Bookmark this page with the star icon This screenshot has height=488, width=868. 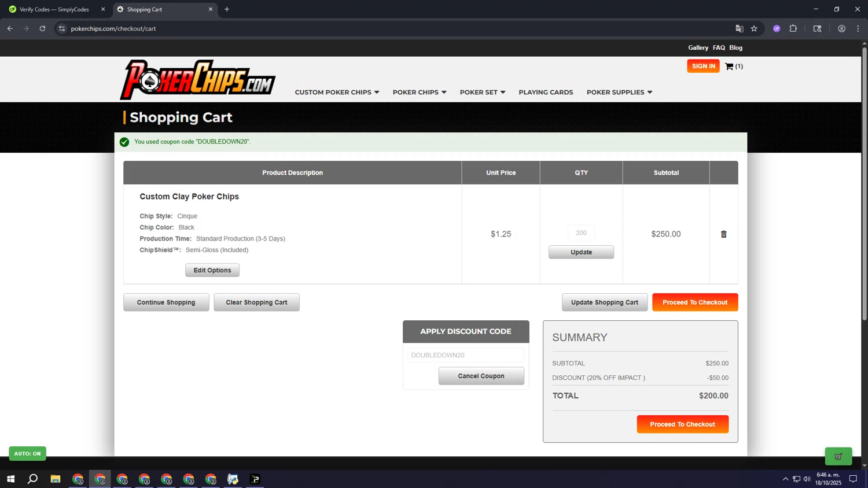tap(754, 28)
